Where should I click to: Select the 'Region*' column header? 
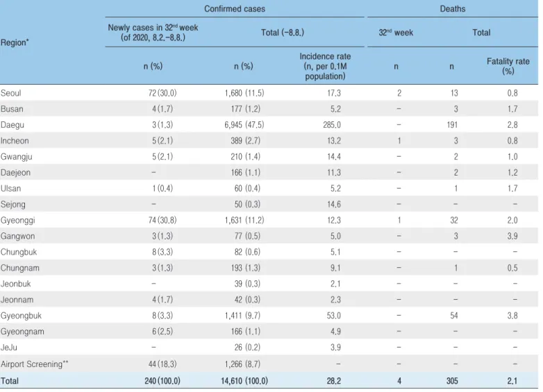15,42
